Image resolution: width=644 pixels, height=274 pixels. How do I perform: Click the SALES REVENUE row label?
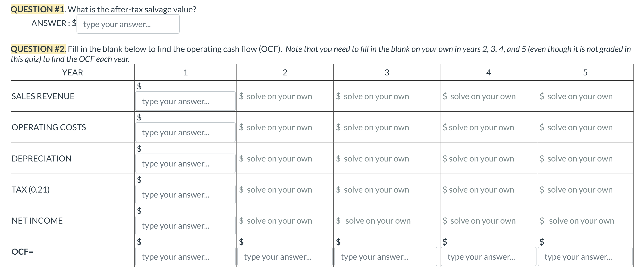coord(43,96)
